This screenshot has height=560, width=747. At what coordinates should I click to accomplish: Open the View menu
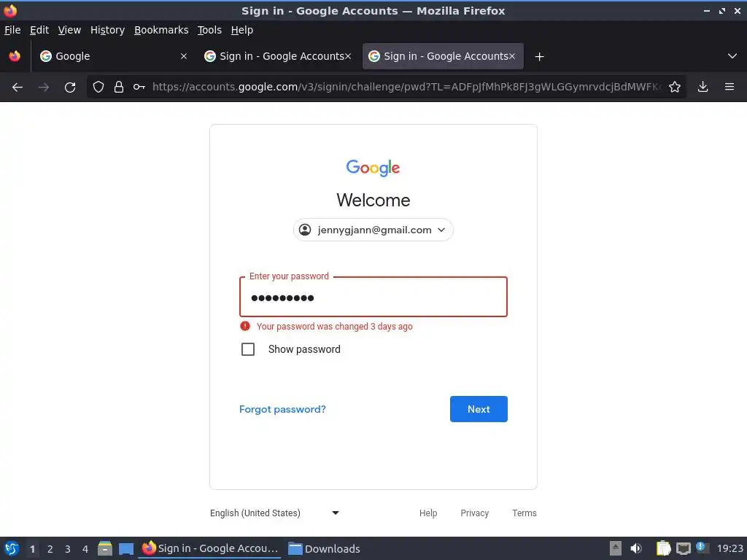pos(69,30)
